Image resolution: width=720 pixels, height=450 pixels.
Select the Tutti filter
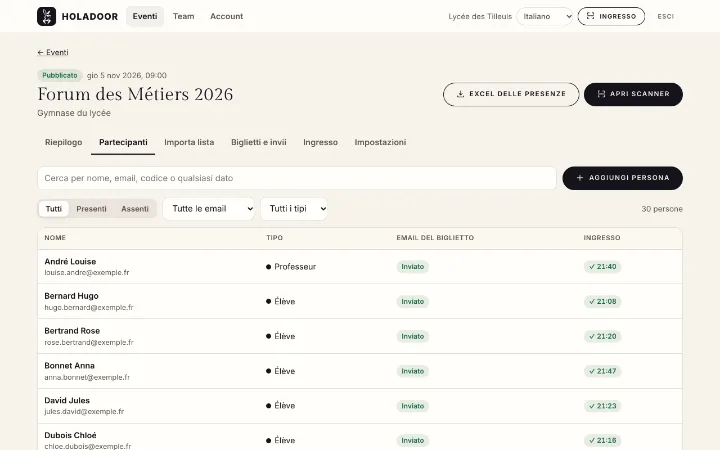54,209
